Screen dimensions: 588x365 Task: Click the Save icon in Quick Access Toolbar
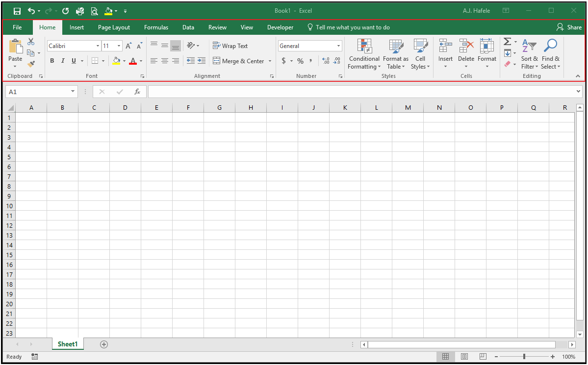17,11
